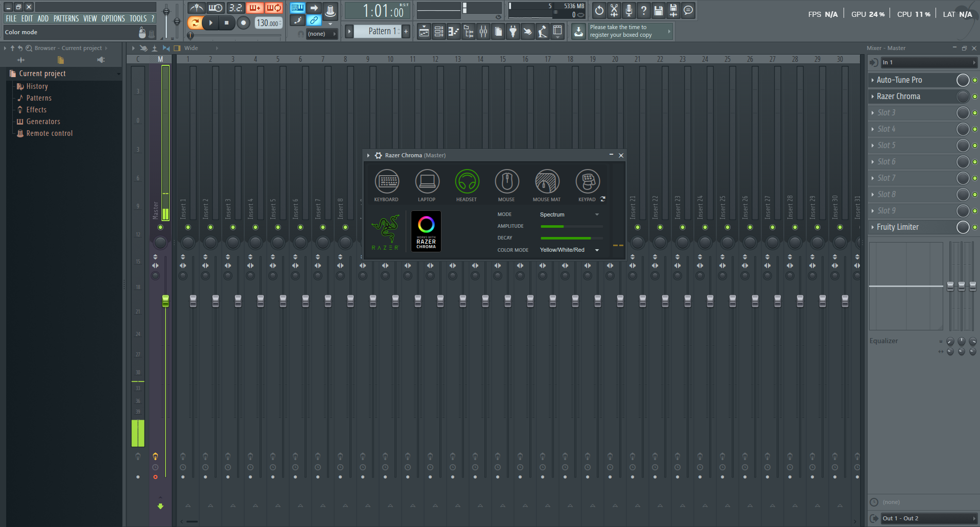980x527 pixels.
Task: Adjust the Decay slider in Razer Chroma
Action: [572, 238]
